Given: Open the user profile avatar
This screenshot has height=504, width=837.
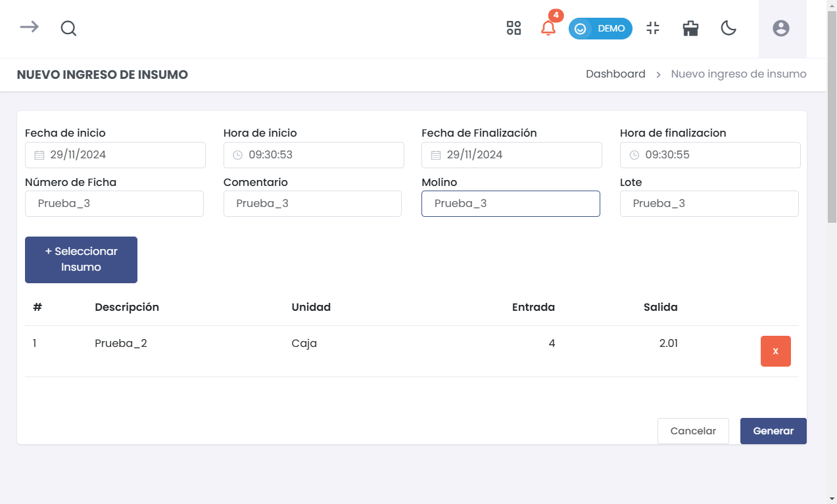Looking at the screenshot, I should (x=780, y=28).
